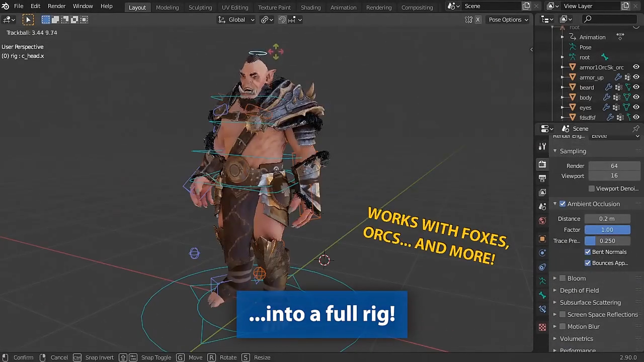The width and height of the screenshot is (644, 362).
Task: Uncheck the Bounces Approximation option
Action: [x=588, y=263]
